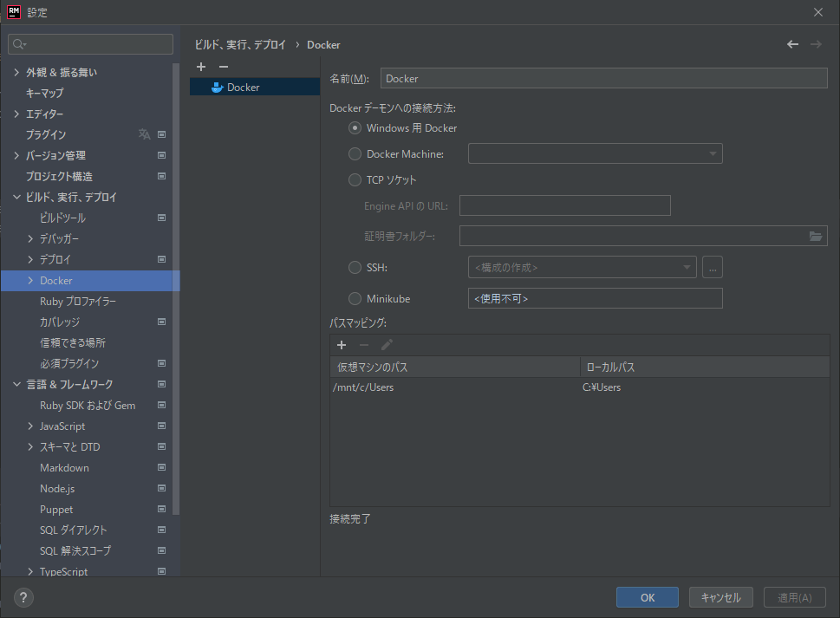Close the 設定 dialog window
Viewport: 840px width, 618px height.
pyautogui.click(x=818, y=12)
